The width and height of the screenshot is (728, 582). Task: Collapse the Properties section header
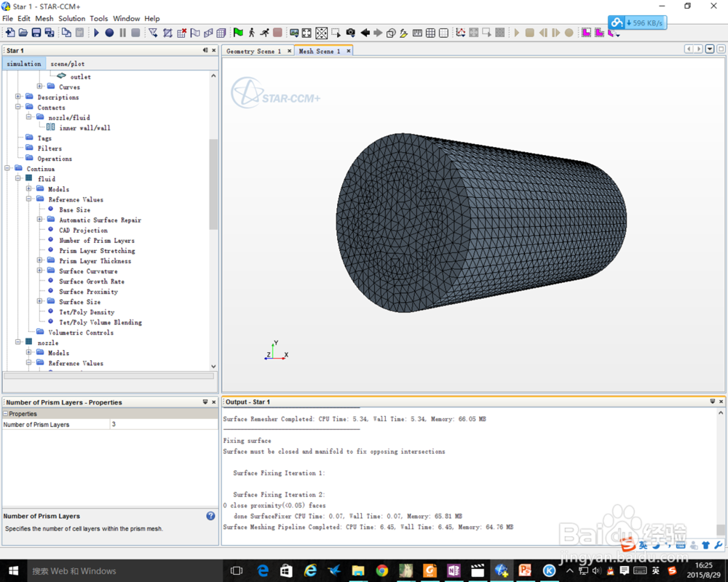(6, 413)
